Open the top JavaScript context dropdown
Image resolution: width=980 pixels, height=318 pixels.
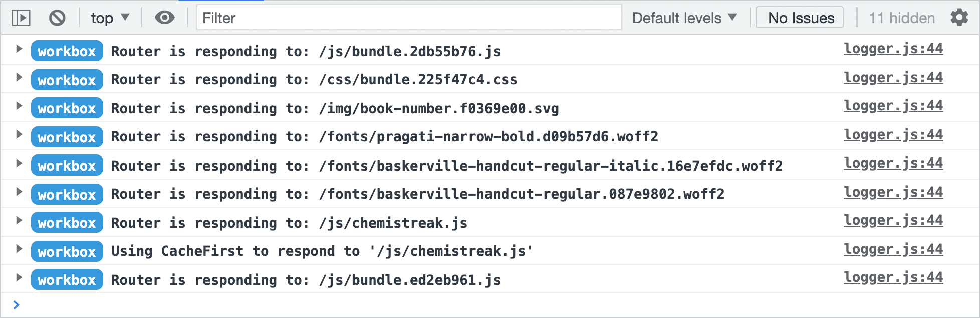[110, 18]
